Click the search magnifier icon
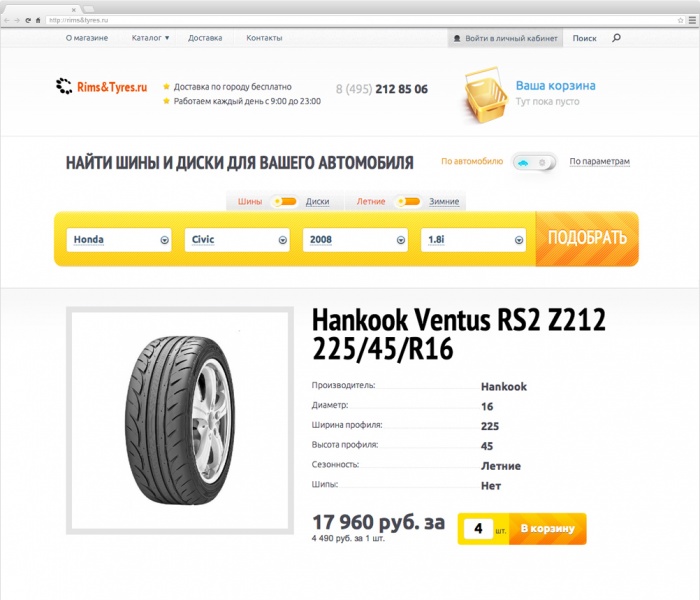700x600 pixels. click(616, 38)
